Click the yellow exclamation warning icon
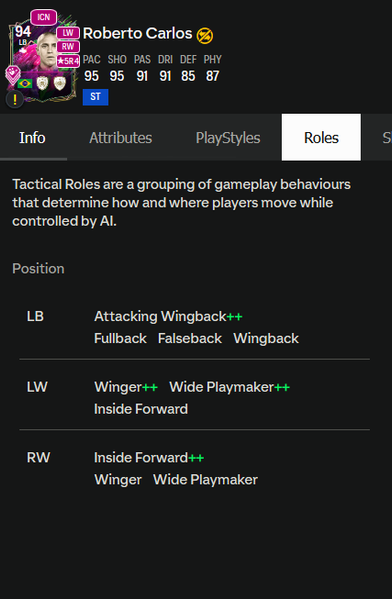Viewport: 392px width, 599px height. click(x=15, y=99)
